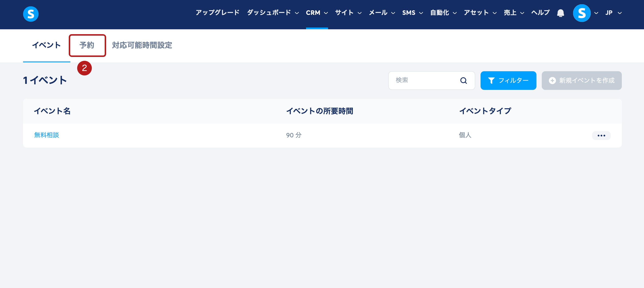Expand the 売上 menu

click(x=514, y=13)
